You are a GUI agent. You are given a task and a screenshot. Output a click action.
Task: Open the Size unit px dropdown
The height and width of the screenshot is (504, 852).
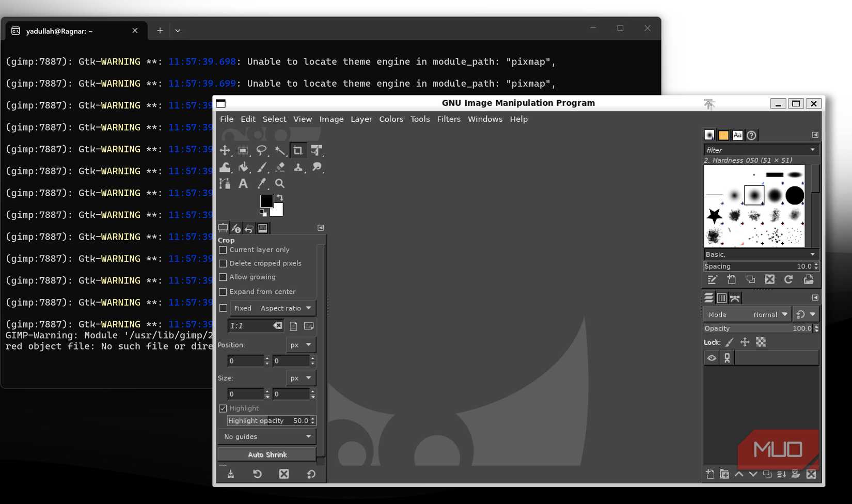301,378
